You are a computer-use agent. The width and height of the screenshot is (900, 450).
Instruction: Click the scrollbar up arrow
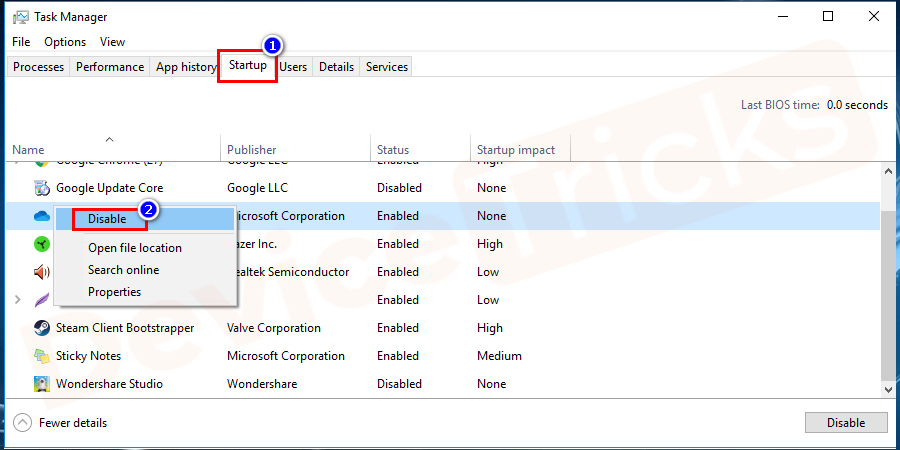pos(887,170)
